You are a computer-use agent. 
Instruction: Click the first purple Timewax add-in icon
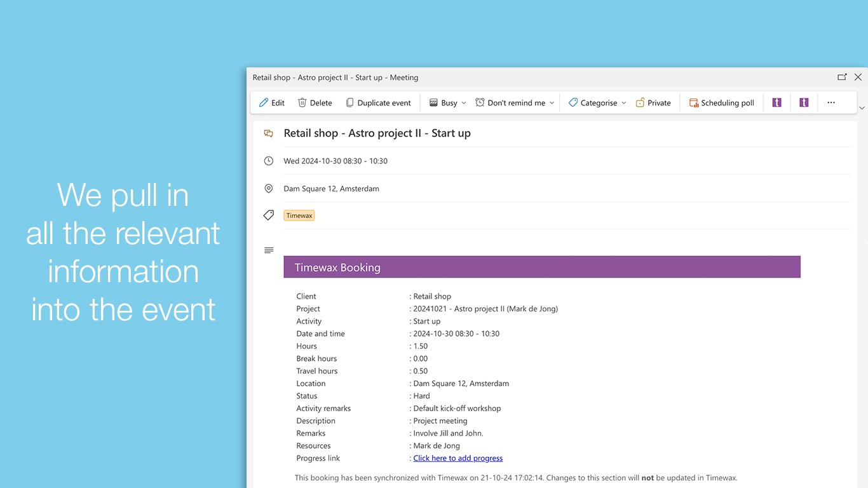pos(776,102)
